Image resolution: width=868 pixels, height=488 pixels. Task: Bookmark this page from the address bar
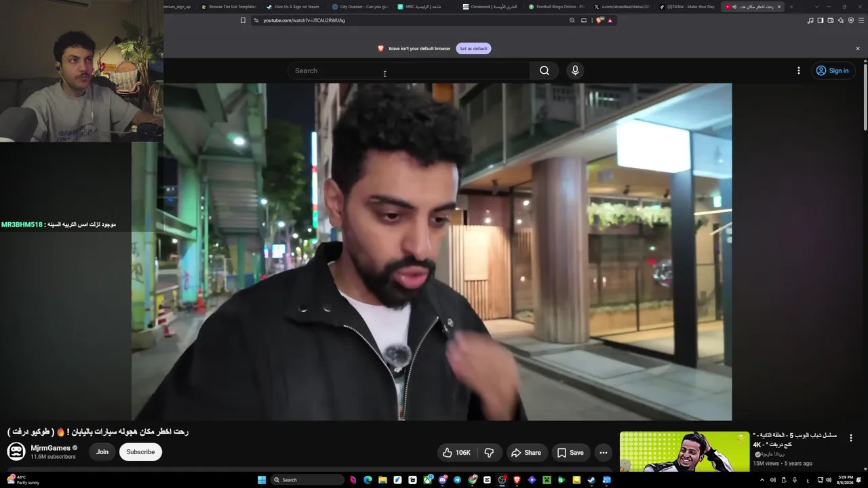243,20
